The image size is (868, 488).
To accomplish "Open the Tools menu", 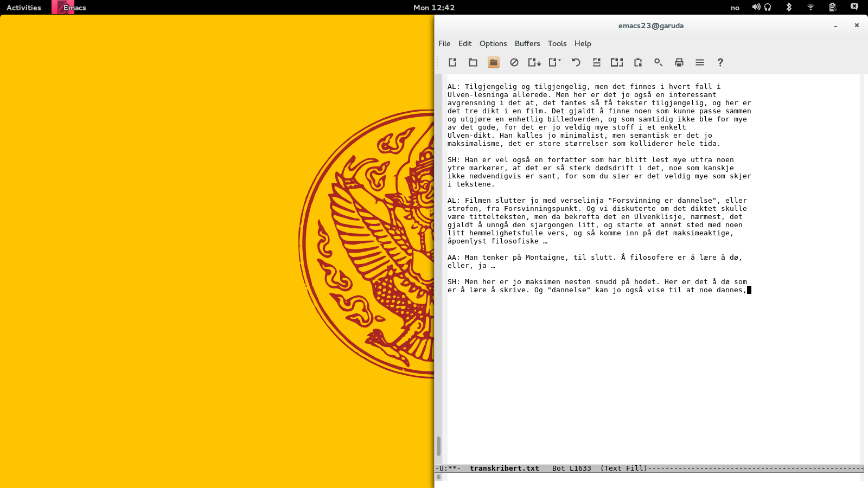I will (x=557, y=43).
